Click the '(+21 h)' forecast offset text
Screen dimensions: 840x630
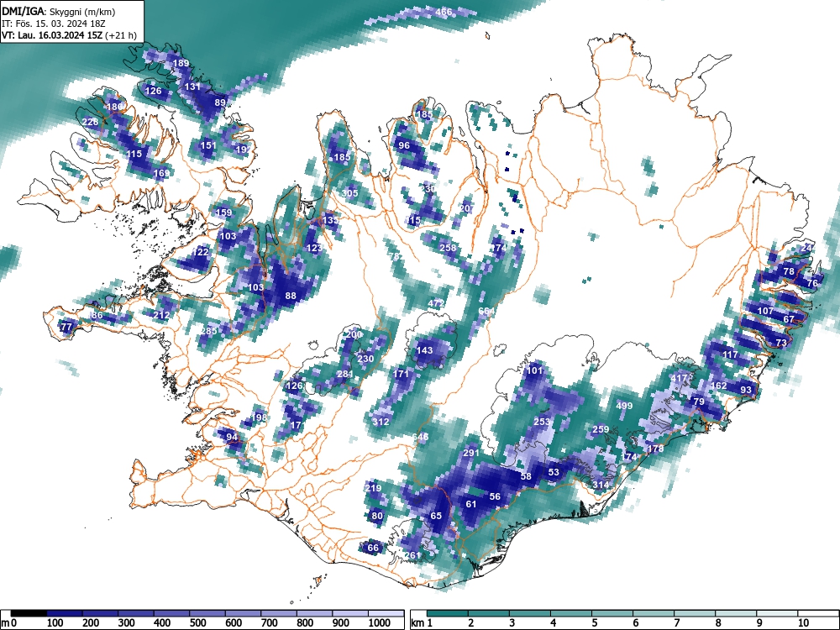122,36
